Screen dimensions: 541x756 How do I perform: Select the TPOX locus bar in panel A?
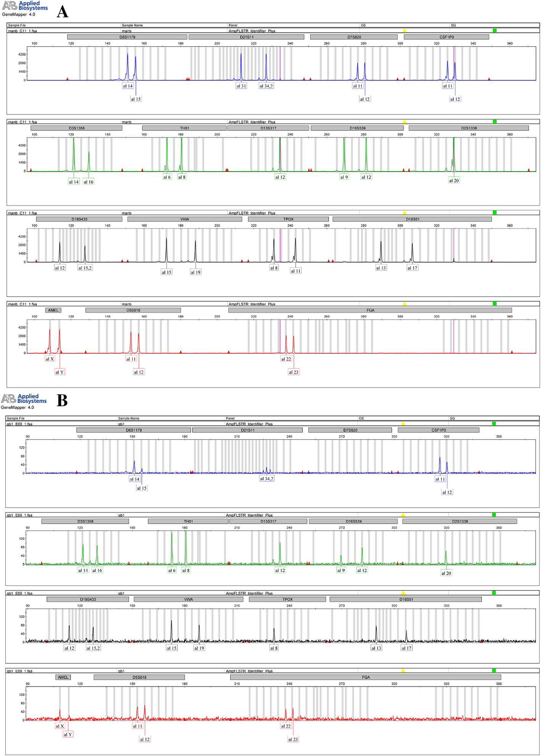pyautogui.click(x=288, y=219)
